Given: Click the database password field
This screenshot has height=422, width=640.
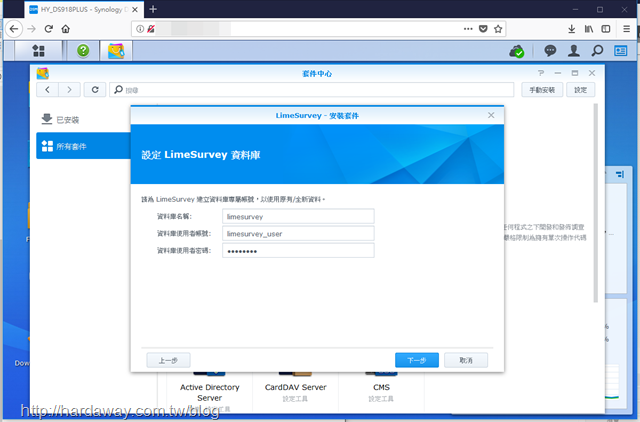Looking at the screenshot, I should [298, 251].
